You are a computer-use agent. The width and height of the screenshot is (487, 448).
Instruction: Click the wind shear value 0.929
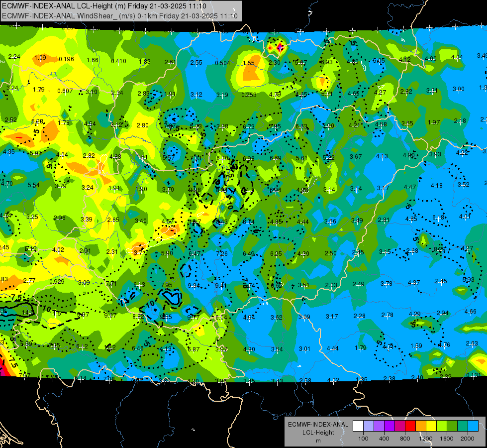tap(57, 281)
